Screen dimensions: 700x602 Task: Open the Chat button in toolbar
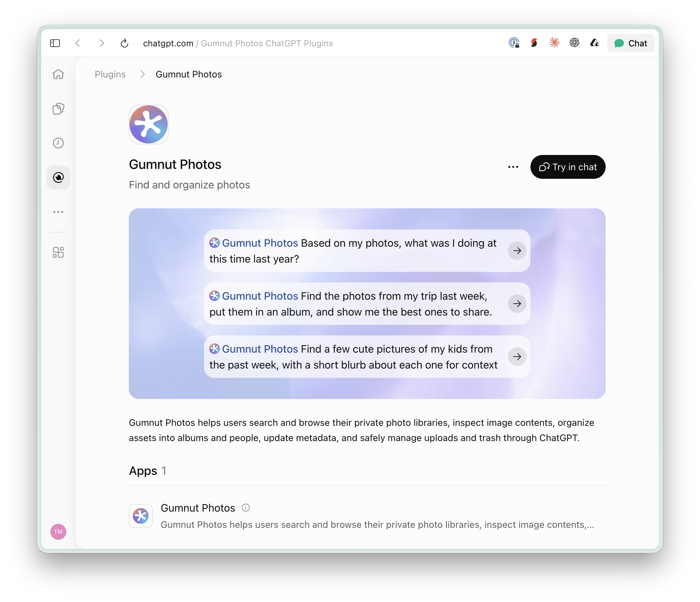pos(631,43)
